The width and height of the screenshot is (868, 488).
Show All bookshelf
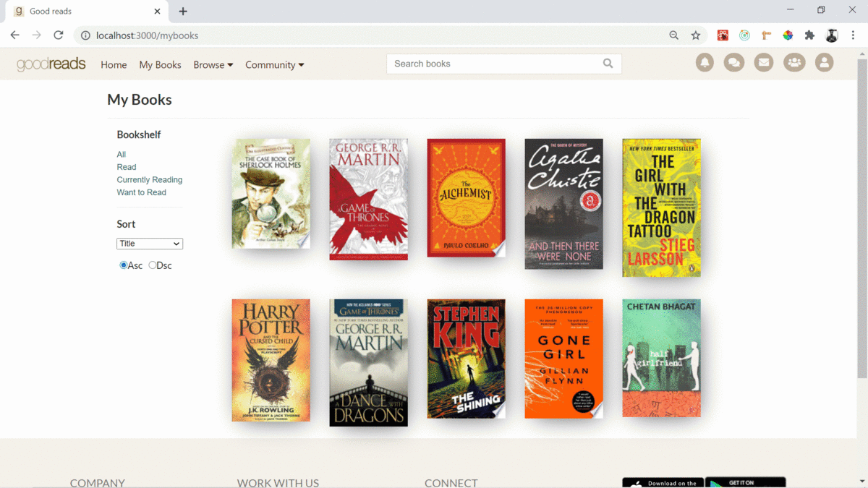[x=122, y=154]
